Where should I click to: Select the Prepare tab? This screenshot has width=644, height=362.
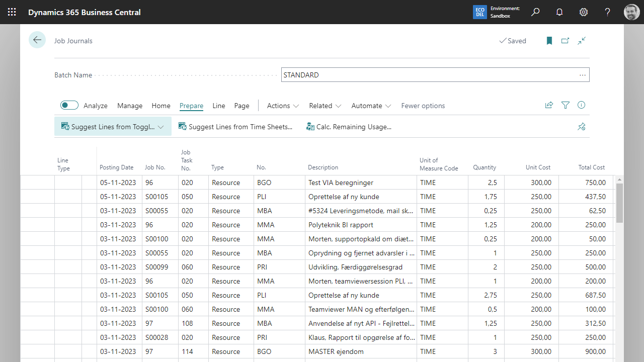(191, 106)
